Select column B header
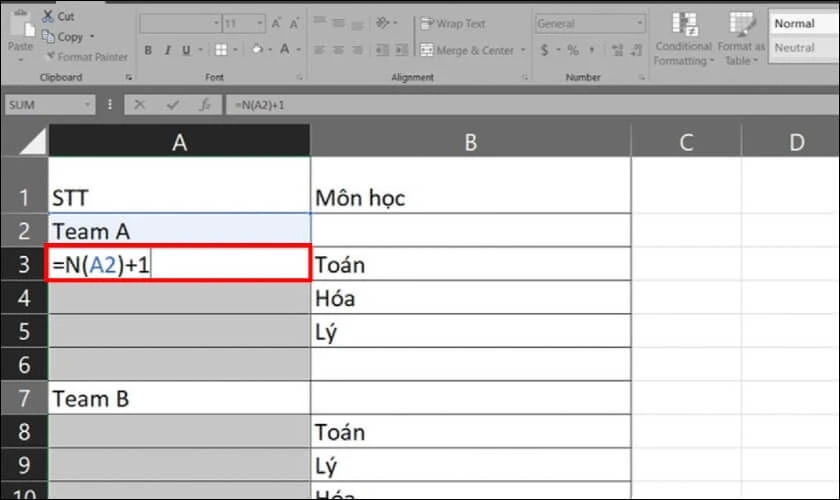Viewport: 840px width, 500px height. tap(470, 141)
